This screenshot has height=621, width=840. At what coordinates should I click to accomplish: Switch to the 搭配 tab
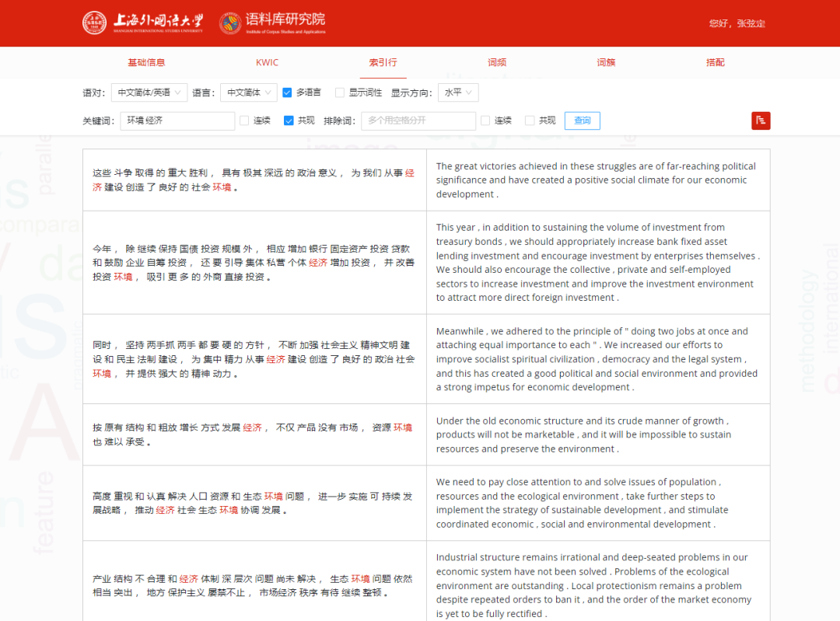point(715,61)
